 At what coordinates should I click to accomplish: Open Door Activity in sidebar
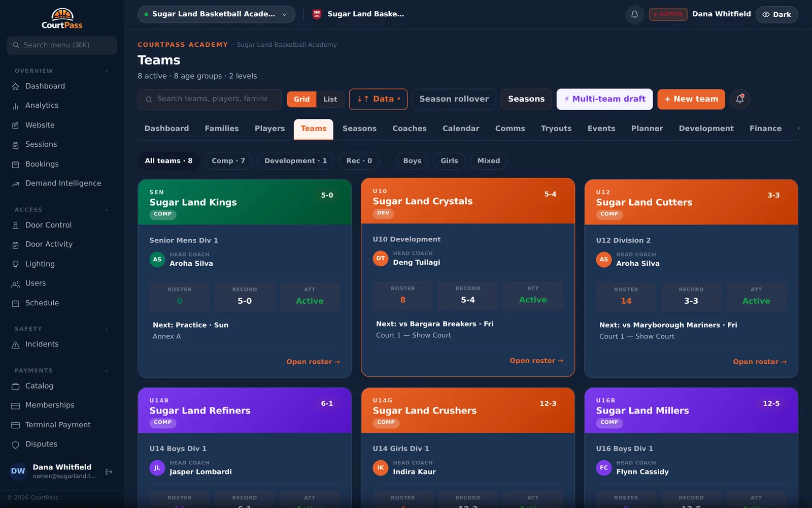(49, 244)
